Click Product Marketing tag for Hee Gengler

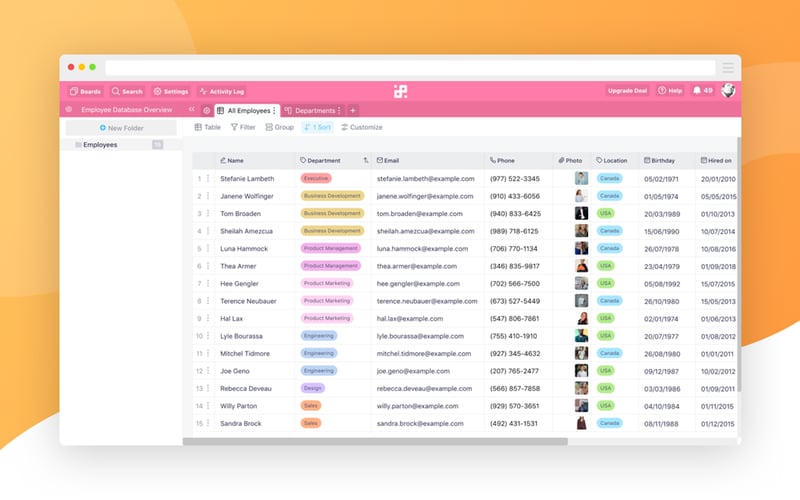click(327, 283)
